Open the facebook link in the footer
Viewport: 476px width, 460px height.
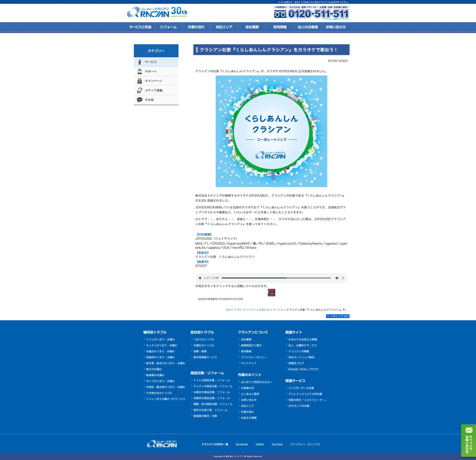pyautogui.click(x=242, y=445)
